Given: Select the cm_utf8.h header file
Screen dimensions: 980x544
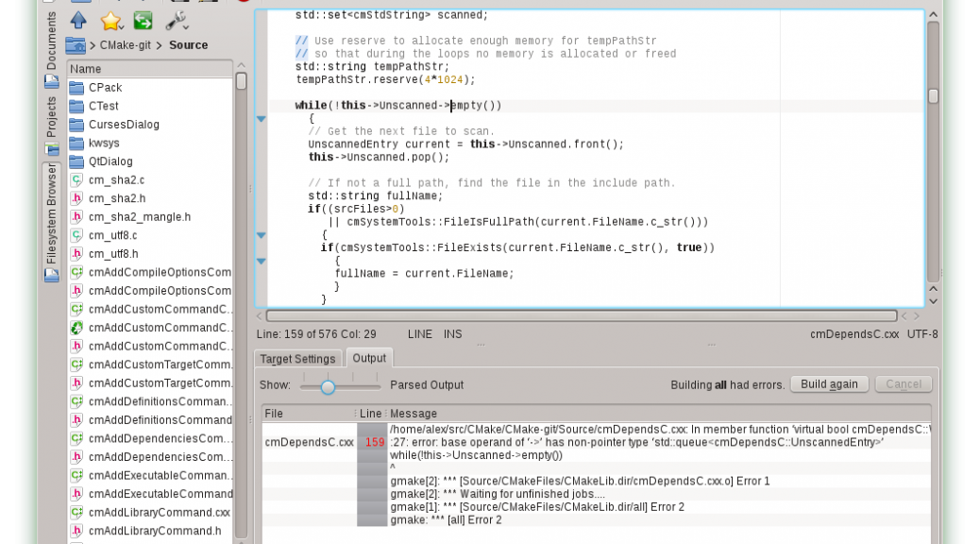Looking at the screenshot, I should pos(113,254).
